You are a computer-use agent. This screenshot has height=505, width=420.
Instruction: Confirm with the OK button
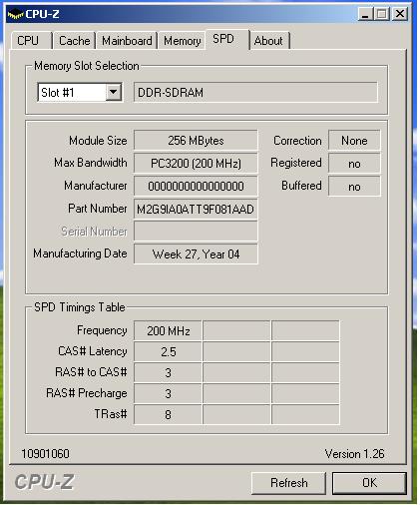point(369,483)
